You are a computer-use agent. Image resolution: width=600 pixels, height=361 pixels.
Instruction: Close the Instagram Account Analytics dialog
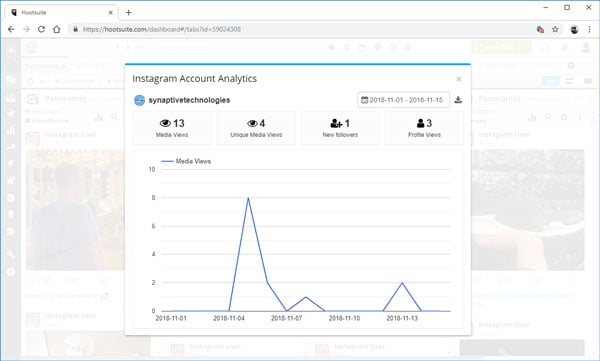[459, 79]
